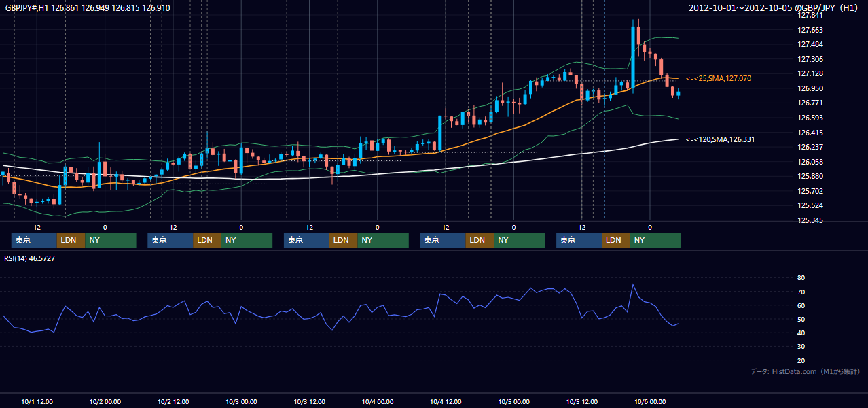Click price axis label 126.950

point(812,88)
